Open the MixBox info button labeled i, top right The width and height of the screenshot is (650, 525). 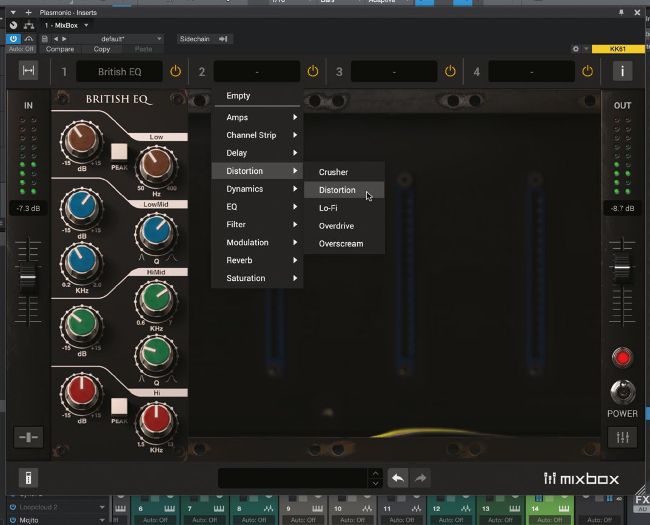tap(622, 71)
